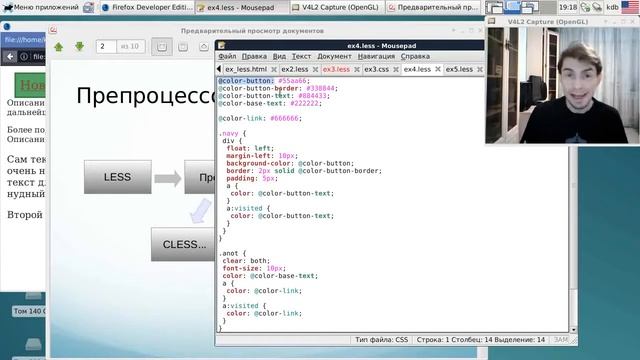
Task: Click the clear: both; code line
Action: 246,261
